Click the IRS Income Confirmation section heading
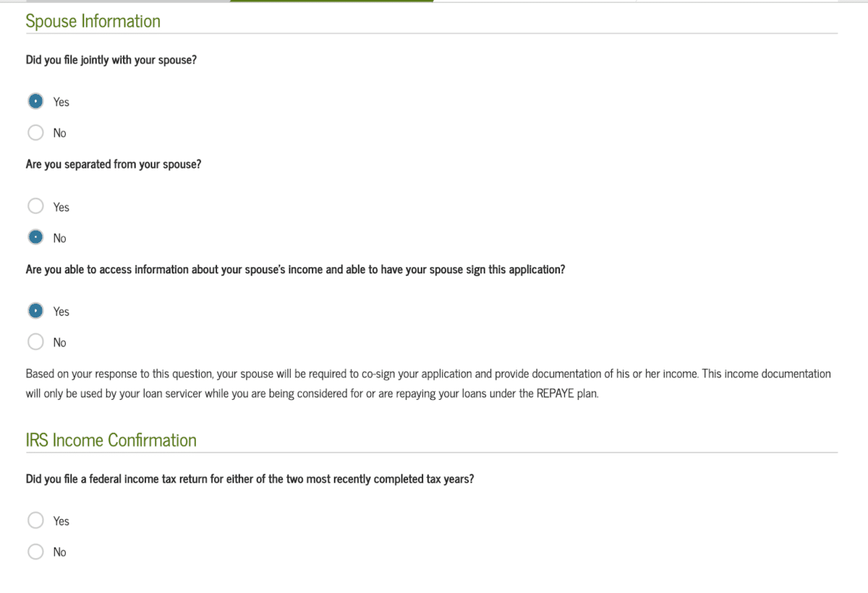 coord(111,440)
